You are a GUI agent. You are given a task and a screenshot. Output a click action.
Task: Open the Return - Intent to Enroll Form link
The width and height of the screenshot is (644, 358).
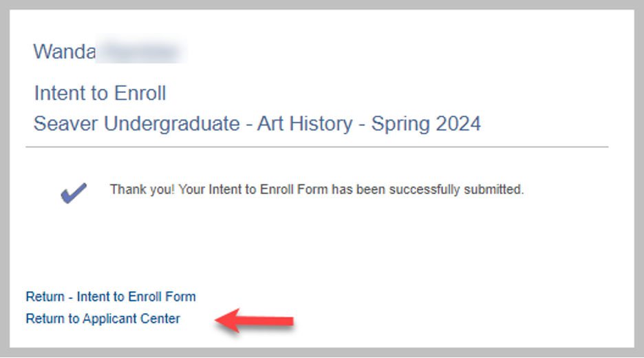click(111, 297)
